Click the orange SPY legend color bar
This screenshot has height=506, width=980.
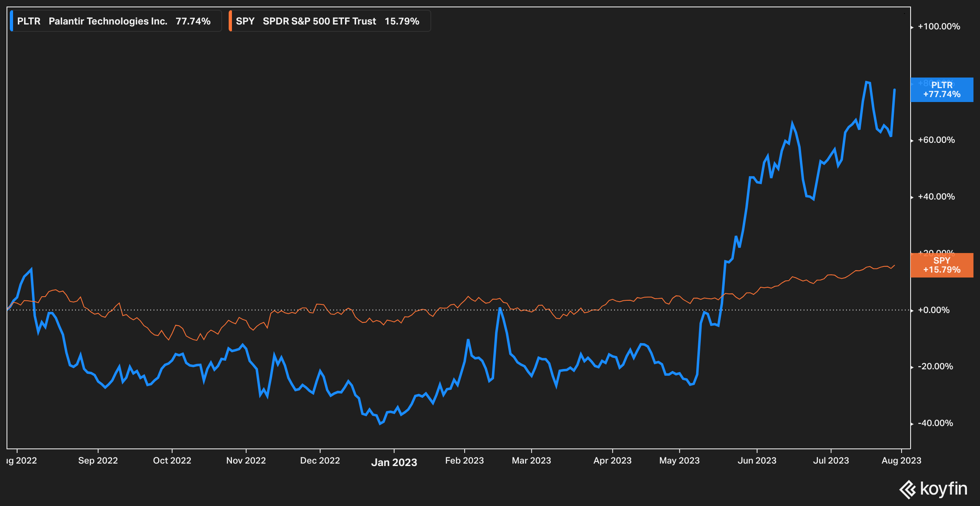coord(230,21)
